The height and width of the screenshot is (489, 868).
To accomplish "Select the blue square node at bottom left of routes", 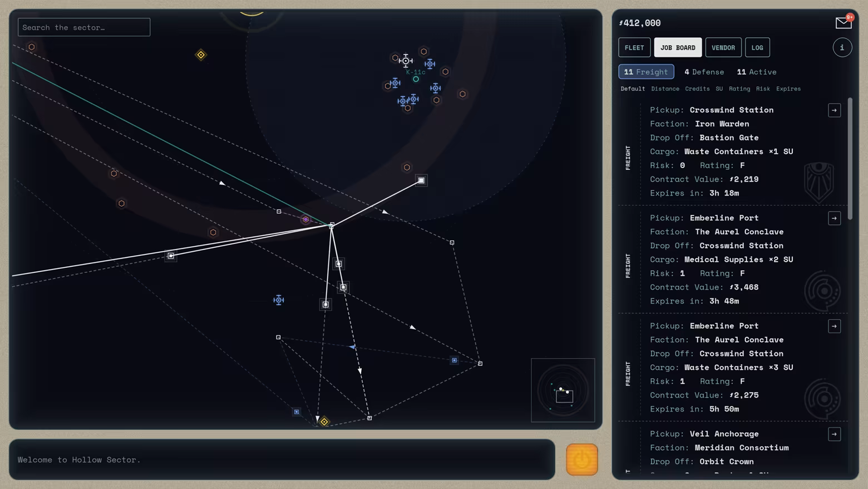I will tap(297, 412).
